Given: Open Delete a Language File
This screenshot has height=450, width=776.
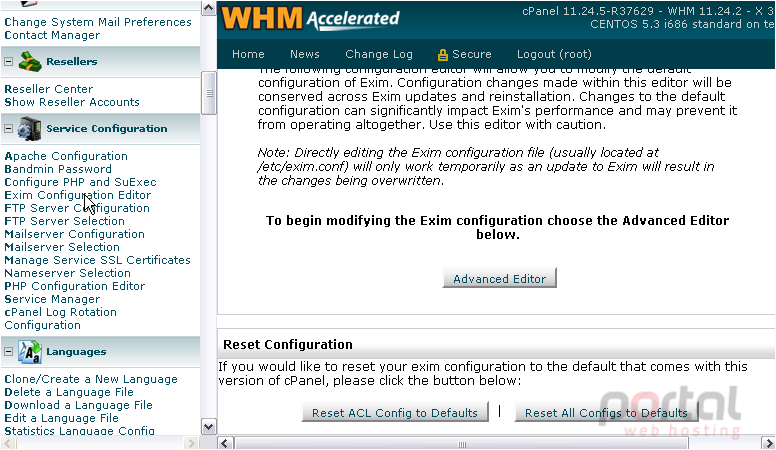Looking at the screenshot, I should click(x=69, y=392).
